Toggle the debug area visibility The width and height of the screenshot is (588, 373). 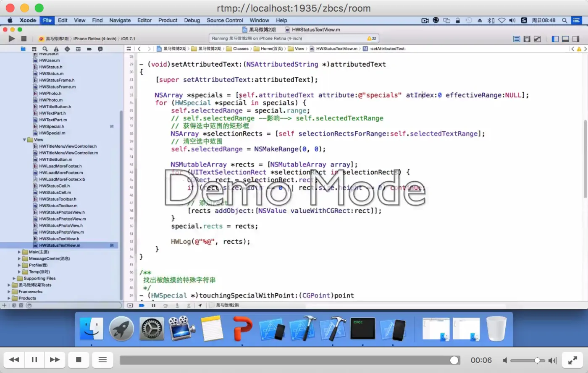point(565,39)
